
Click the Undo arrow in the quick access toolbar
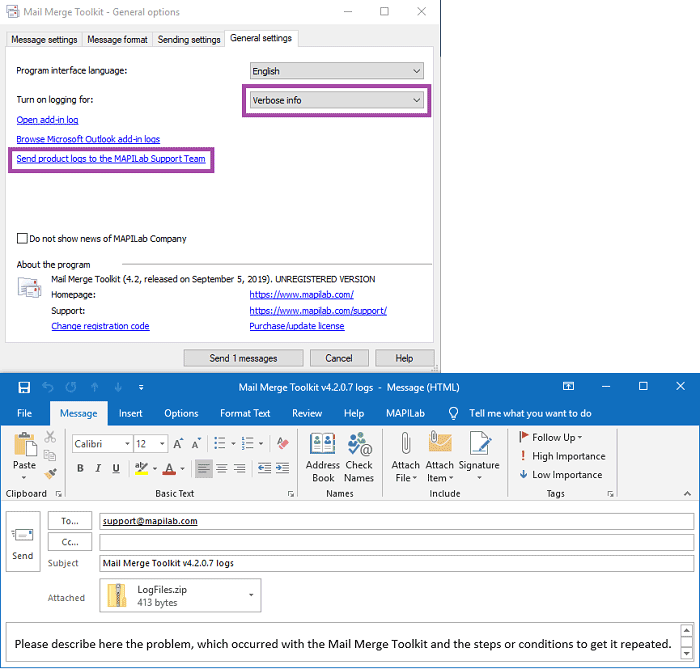pos(48,387)
